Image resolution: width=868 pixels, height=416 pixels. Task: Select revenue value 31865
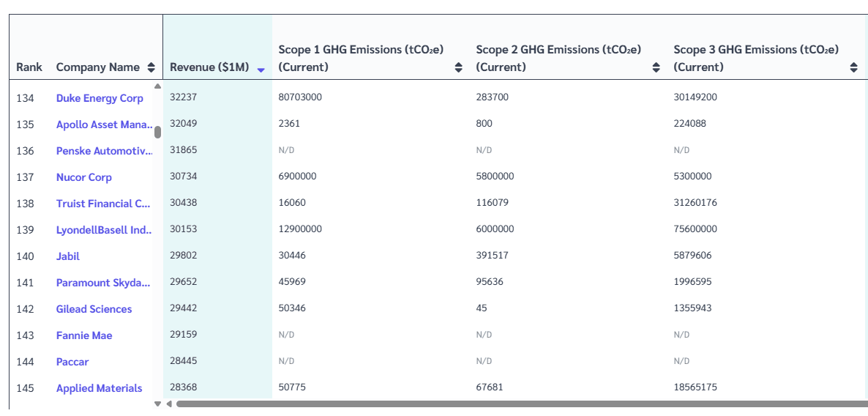click(183, 149)
